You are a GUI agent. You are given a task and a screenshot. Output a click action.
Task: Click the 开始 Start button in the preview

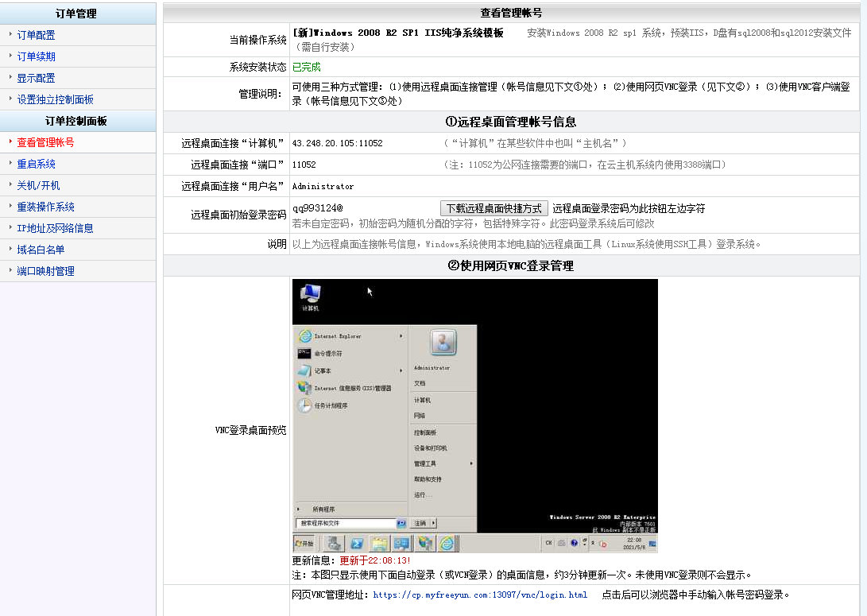(x=304, y=543)
